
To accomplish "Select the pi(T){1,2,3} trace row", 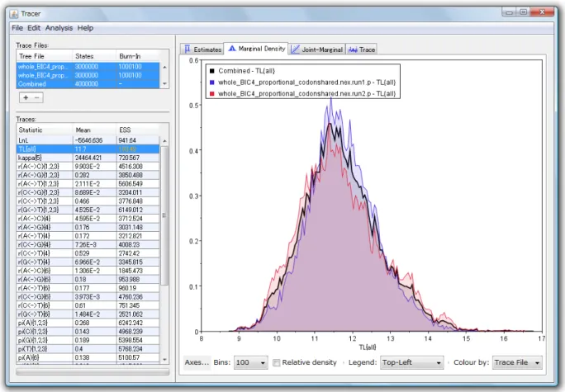I will coord(88,349).
